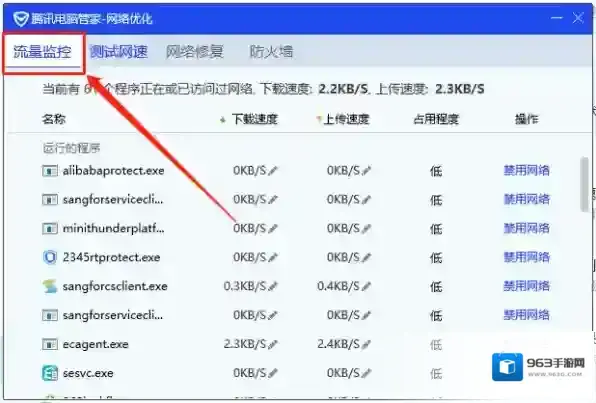Click the program list vertical scrollbar
The height and width of the screenshot is (403, 596).
pos(584,184)
